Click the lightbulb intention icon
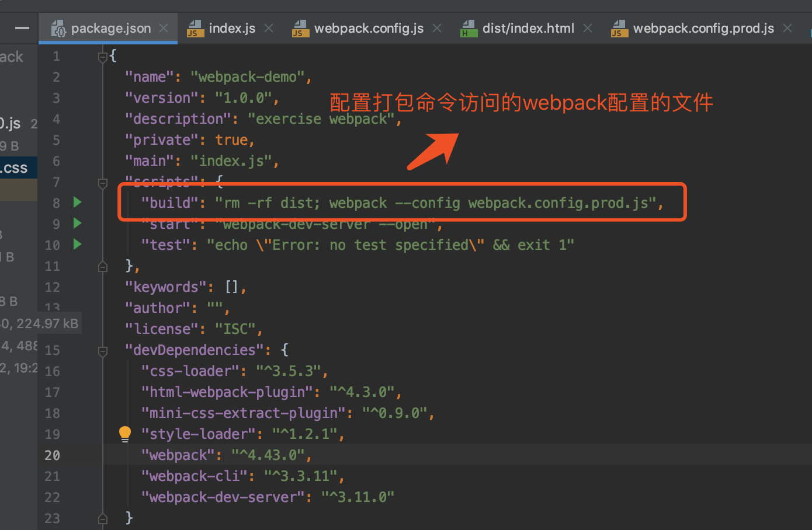This screenshot has height=530, width=812. [125, 434]
